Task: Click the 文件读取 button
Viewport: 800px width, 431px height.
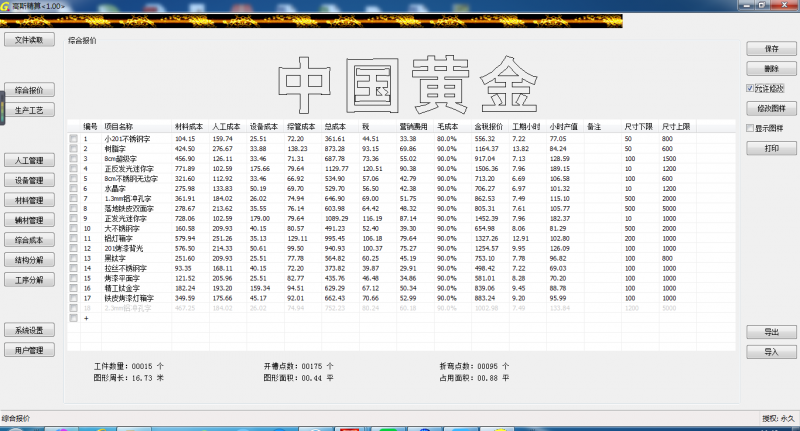Action: point(29,40)
